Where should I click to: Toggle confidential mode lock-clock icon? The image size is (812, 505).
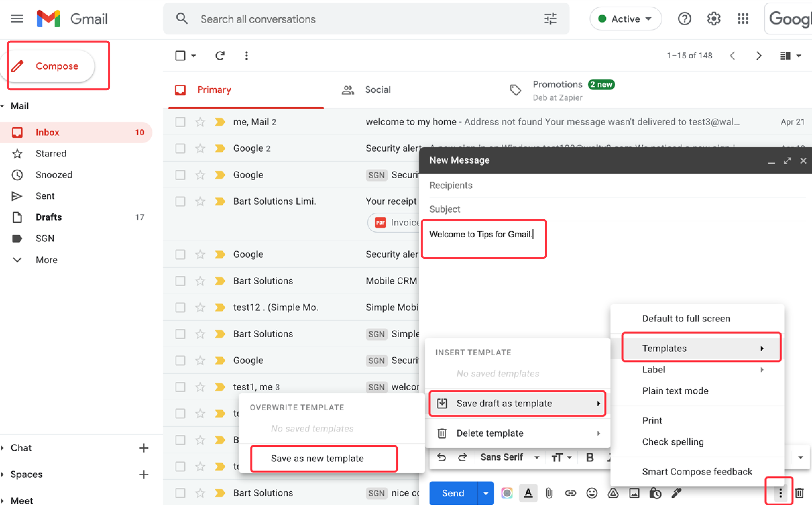click(x=655, y=493)
